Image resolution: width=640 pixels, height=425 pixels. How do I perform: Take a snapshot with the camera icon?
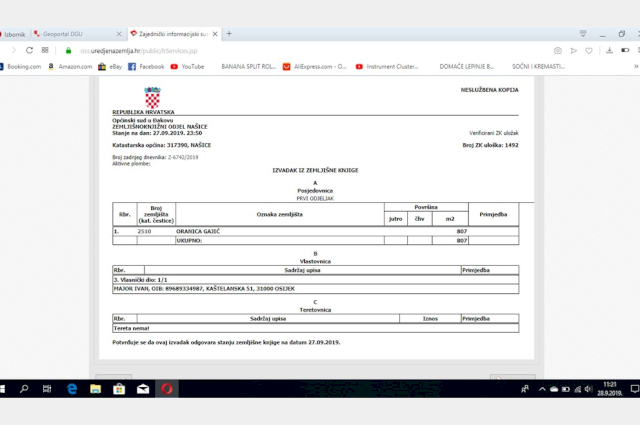[558, 51]
